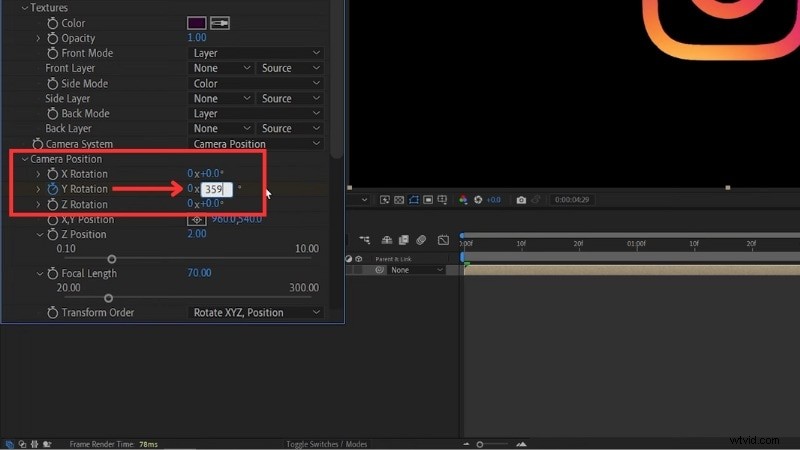Activate the Region of Interest icon
This screenshot has height=450, width=800.
click(x=428, y=199)
